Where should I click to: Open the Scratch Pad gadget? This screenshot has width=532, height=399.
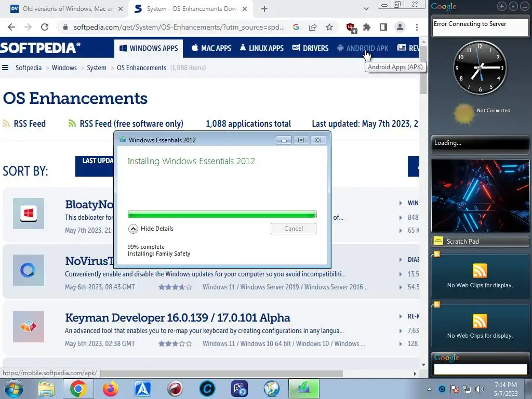point(480,241)
